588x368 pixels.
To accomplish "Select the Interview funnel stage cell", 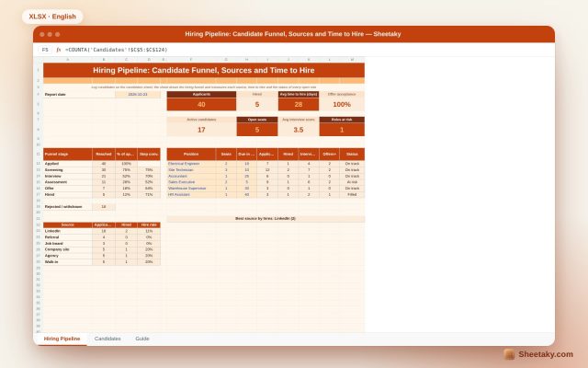I will coord(68,176).
